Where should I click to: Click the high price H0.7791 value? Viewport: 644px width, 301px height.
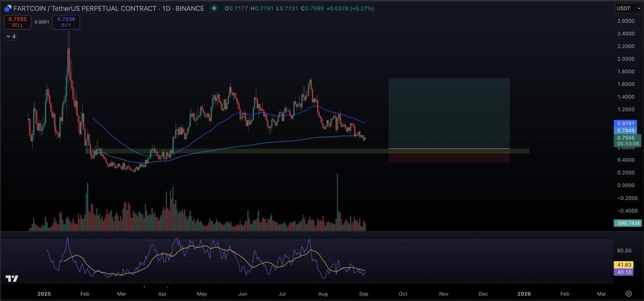(261, 9)
